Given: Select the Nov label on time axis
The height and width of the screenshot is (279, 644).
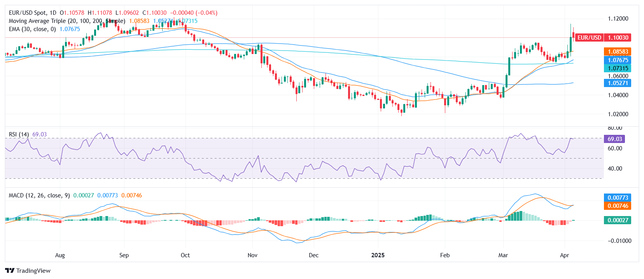Looking at the screenshot, I should (252, 255).
